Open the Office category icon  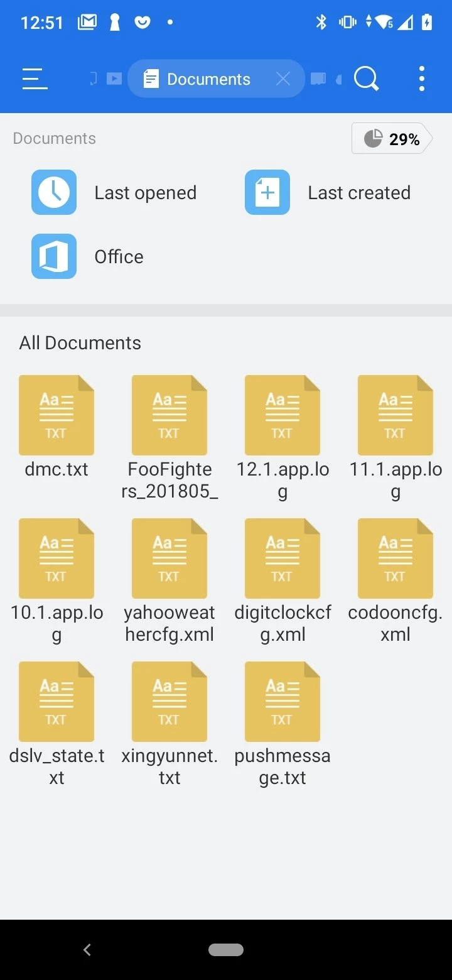pyautogui.click(x=54, y=256)
